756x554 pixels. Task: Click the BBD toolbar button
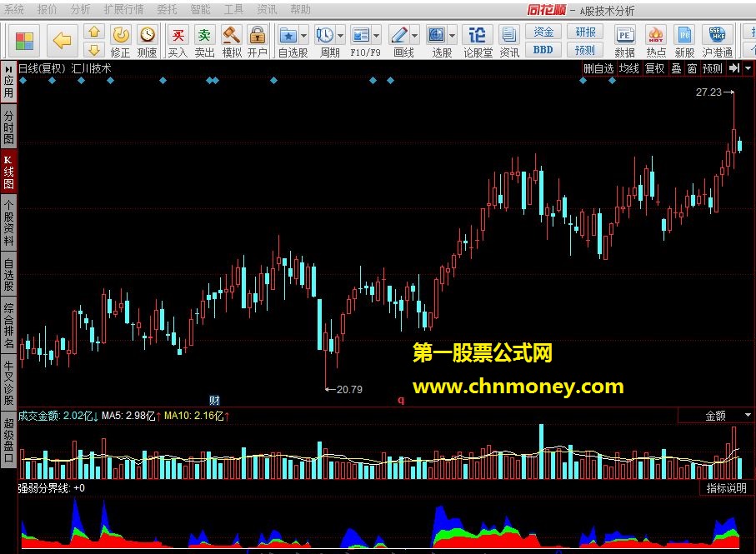pos(543,50)
